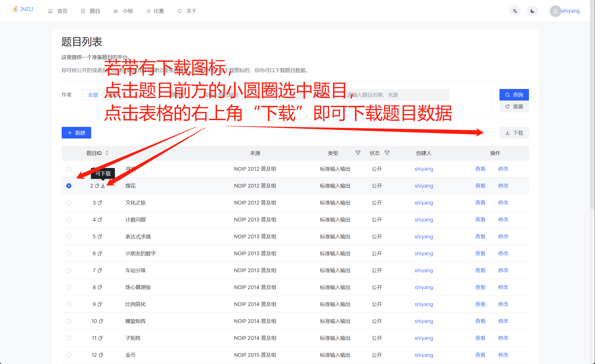Click 查看 for 车站分级
Viewport: 595px width, 364px height.
(480, 270)
